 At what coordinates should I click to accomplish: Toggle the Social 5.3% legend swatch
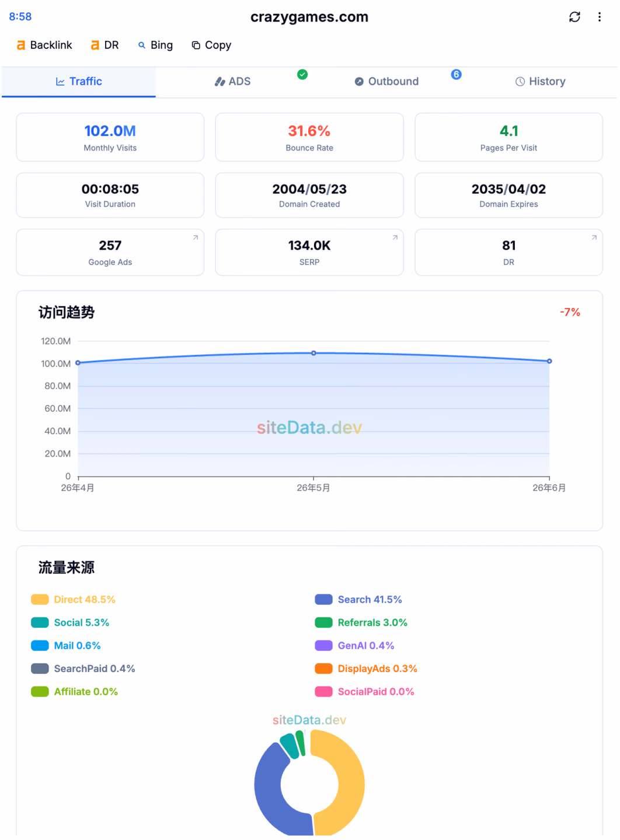click(40, 622)
